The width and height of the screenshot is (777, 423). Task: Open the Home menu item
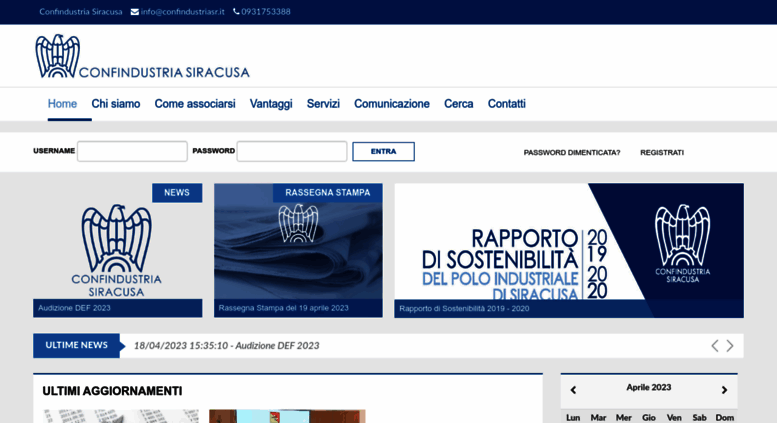click(62, 104)
